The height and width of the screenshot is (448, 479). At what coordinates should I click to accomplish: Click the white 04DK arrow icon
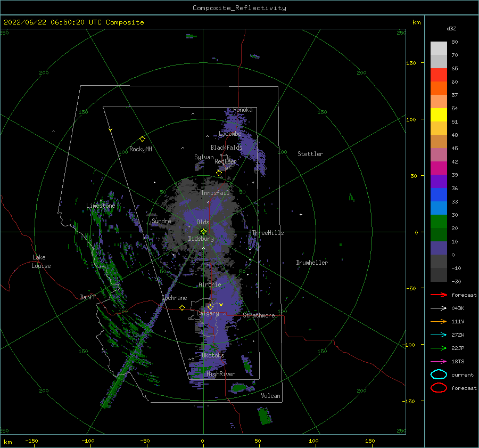tap(439, 308)
